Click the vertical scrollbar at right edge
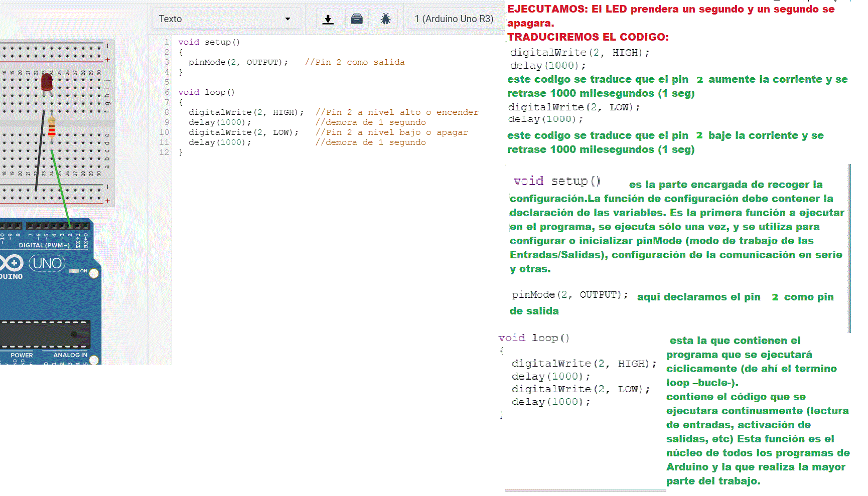Viewport: 868px width, 496px height. click(x=849, y=248)
